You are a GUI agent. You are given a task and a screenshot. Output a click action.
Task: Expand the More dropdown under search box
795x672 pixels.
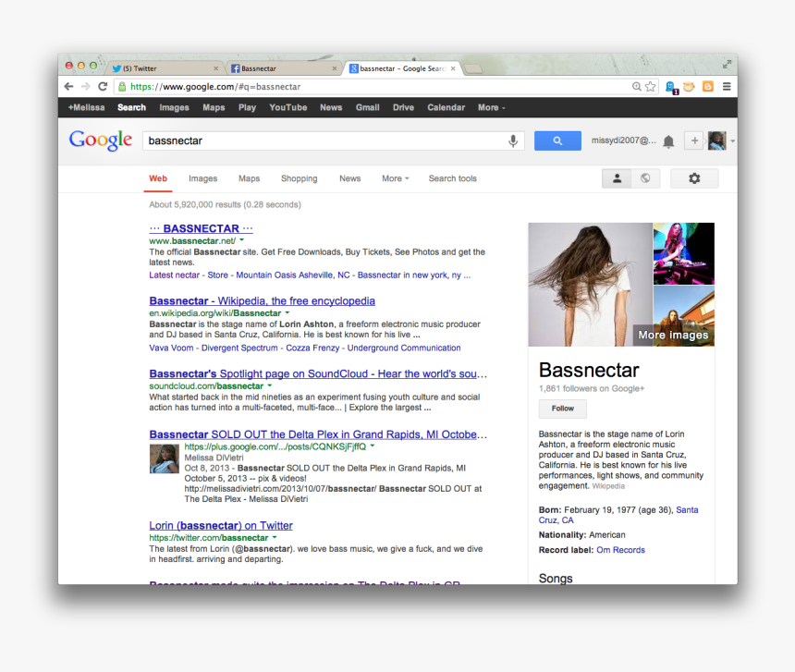point(396,178)
